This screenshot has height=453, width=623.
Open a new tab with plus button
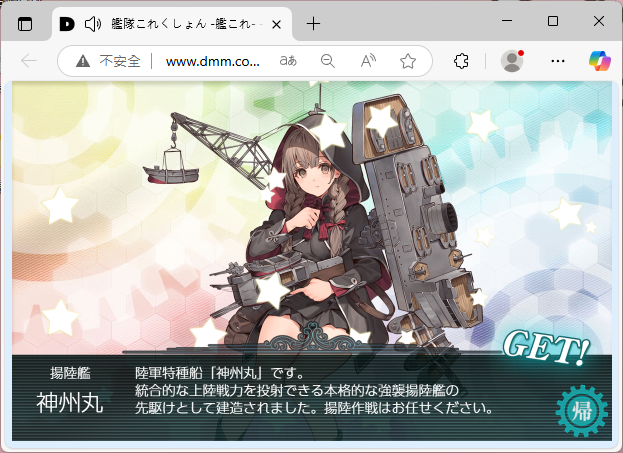pos(313,24)
